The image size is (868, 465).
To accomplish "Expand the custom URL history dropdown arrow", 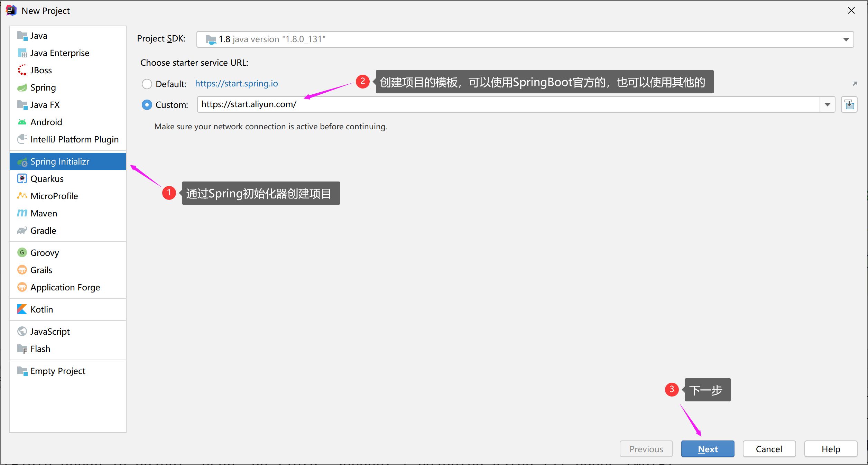I will [828, 104].
